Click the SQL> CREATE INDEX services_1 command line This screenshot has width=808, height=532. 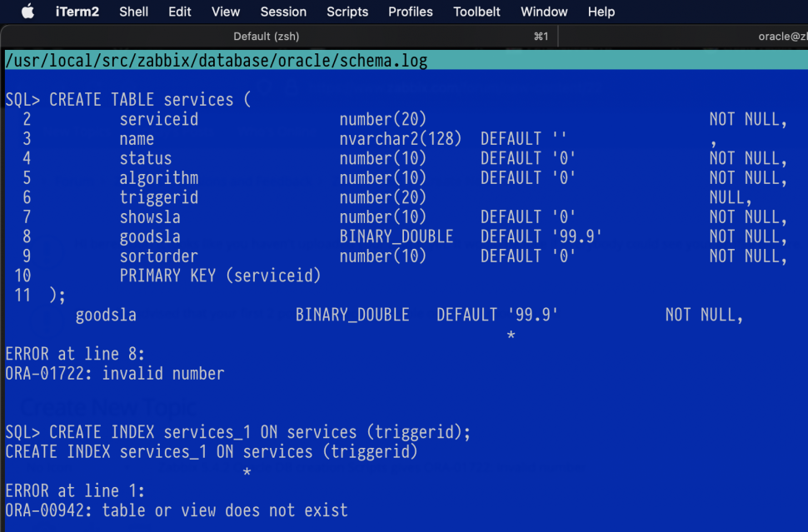point(238,432)
